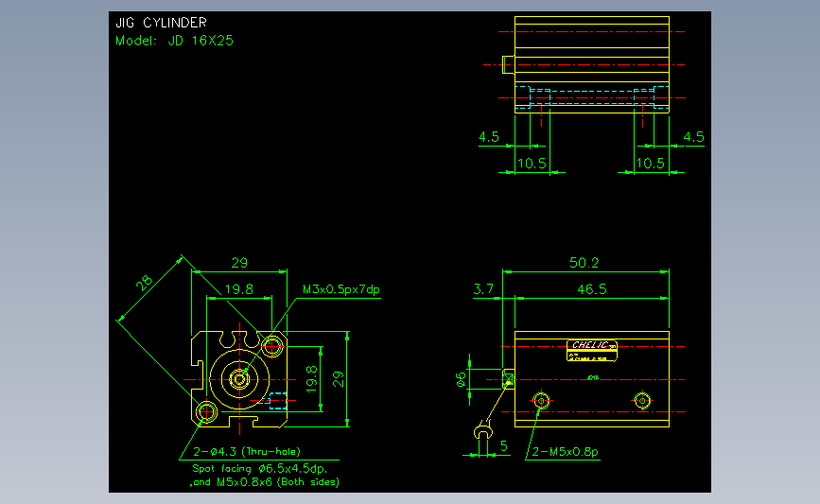Click the CHELIC nameplate on cylinder body

click(x=592, y=350)
